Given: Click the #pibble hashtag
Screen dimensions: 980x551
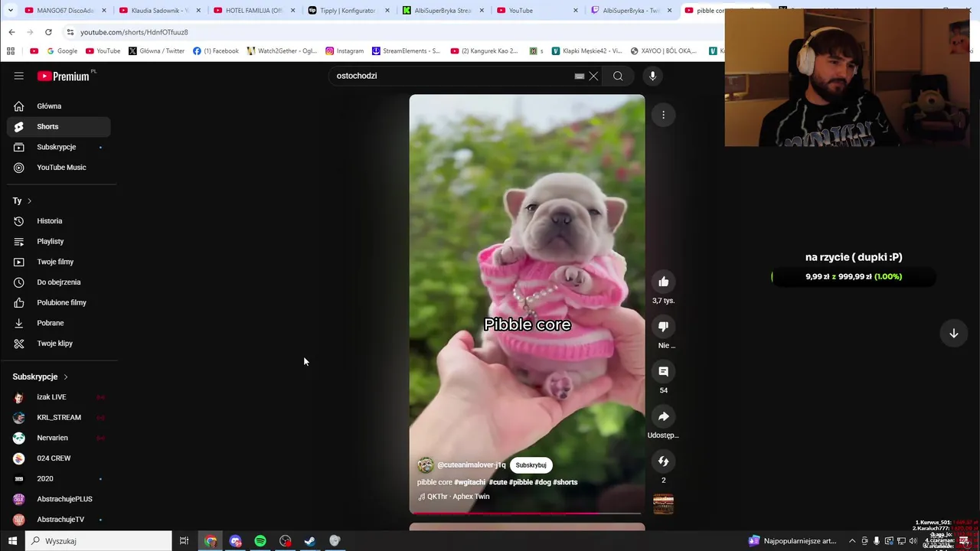Looking at the screenshot, I should pos(521,482).
